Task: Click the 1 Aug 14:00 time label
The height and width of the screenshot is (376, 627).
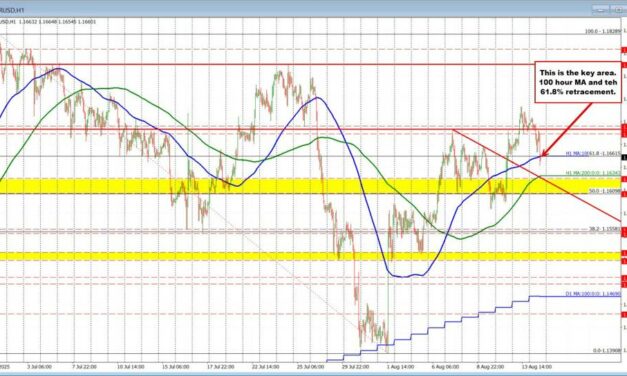Action: point(400,366)
